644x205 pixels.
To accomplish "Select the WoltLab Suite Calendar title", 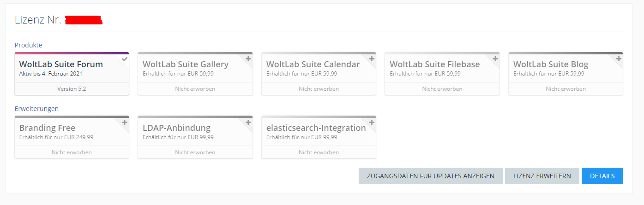I will tap(313, 64).
